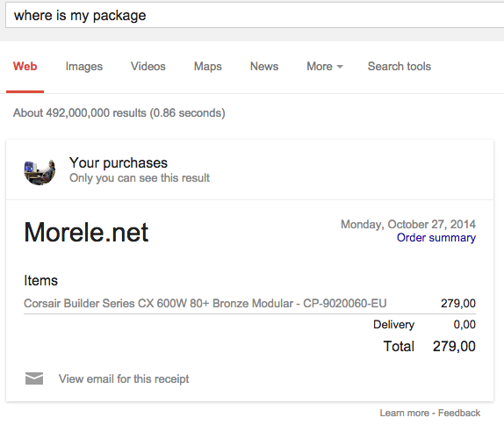Screen dimensions: 504x425
Task: Click the results count text
Action: [119, 113]
